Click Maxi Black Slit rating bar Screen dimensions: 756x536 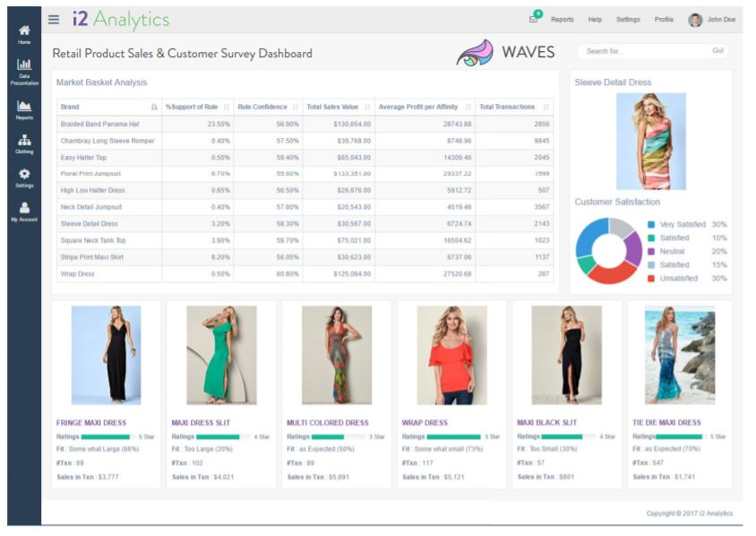click(569, 437)
